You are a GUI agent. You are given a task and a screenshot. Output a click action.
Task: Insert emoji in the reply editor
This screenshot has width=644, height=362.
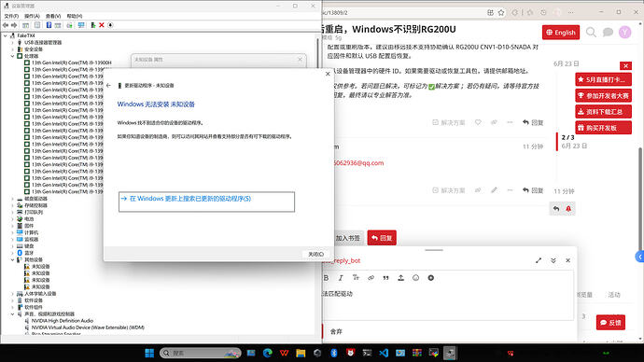[415, 278]
